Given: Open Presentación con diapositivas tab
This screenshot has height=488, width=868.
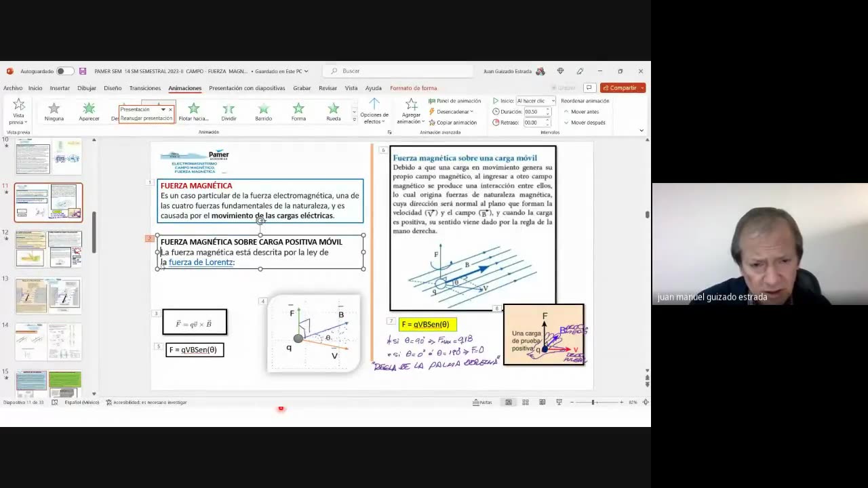Looking at the screenshot, I should point(247,88).
